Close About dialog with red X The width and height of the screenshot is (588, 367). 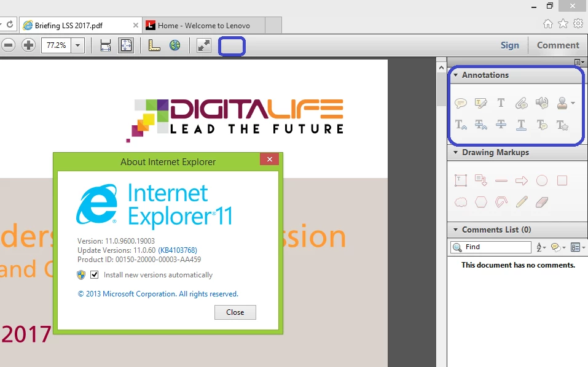(269, 159)
